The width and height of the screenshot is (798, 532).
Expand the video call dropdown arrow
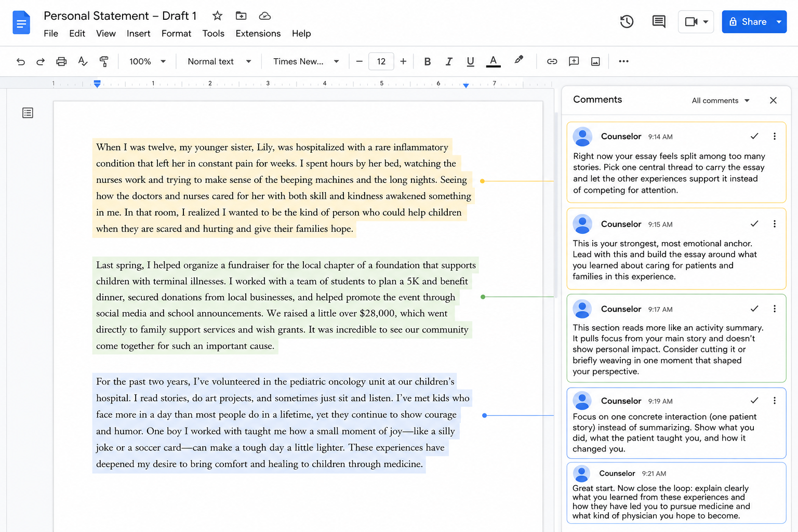[x=706, y=22]
